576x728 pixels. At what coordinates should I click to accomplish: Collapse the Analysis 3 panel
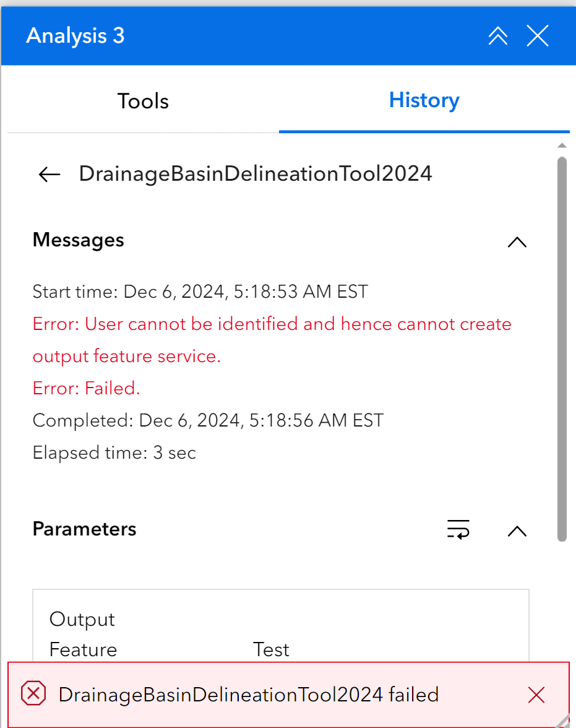coord(498,37)
